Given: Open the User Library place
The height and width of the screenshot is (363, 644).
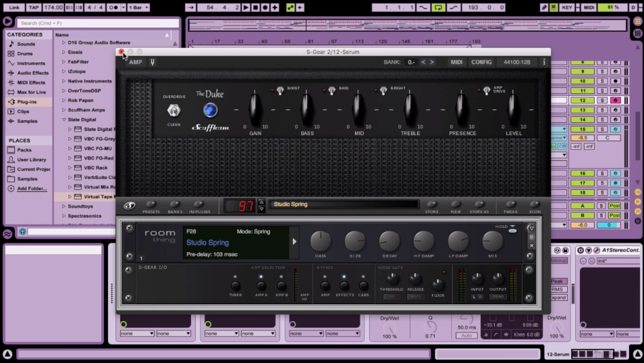Looking at the screenshot, I should tap(31, 160).
